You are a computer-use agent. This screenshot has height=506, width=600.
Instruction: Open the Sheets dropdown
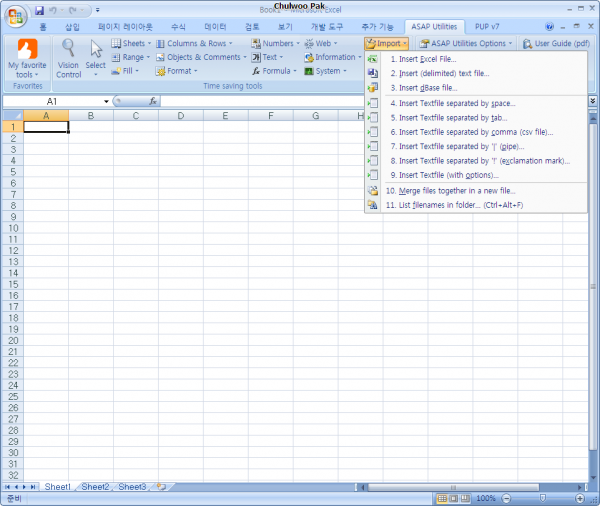(x=131, y=43)
